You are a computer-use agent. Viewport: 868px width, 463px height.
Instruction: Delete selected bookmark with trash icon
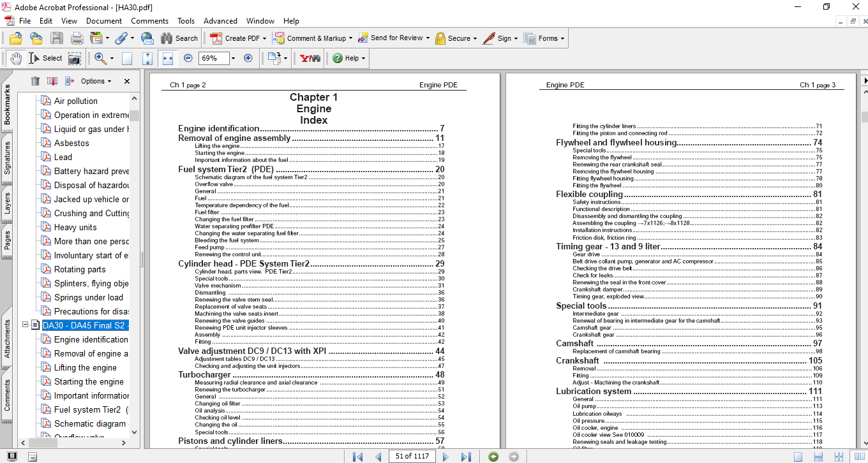[35, 81]
